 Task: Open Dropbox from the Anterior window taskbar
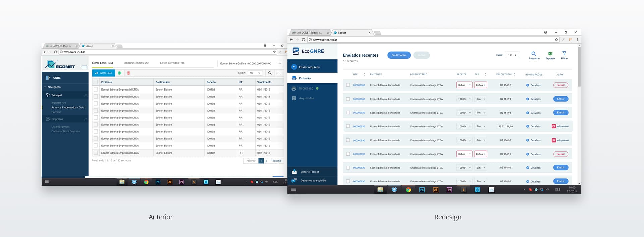coord(134,182)
